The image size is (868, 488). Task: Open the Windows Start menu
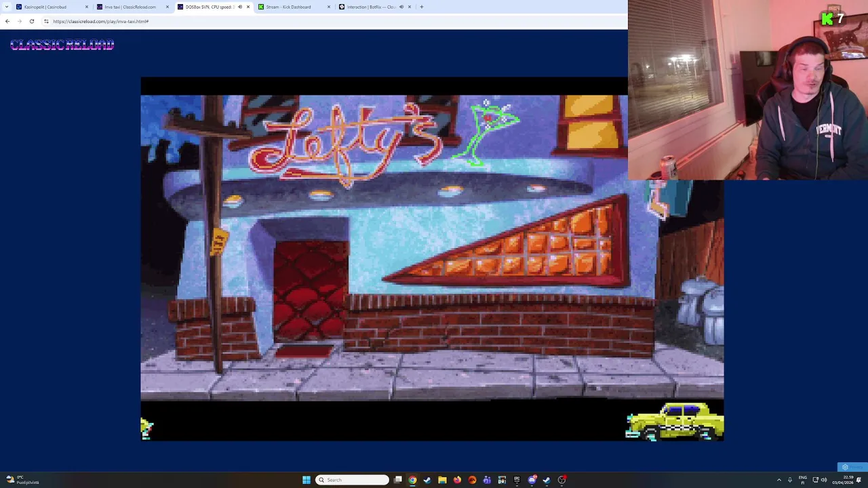(x=307, y=480)
